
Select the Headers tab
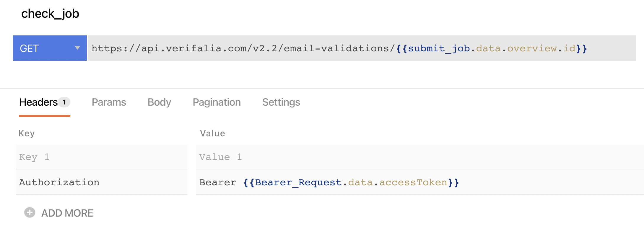(38, 102)
